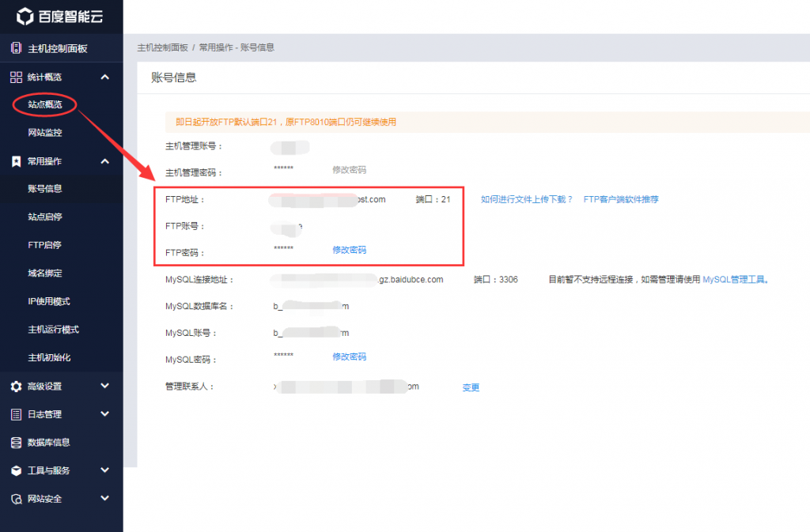Click the 统计概览 grid icon

[x=16, y=77]
